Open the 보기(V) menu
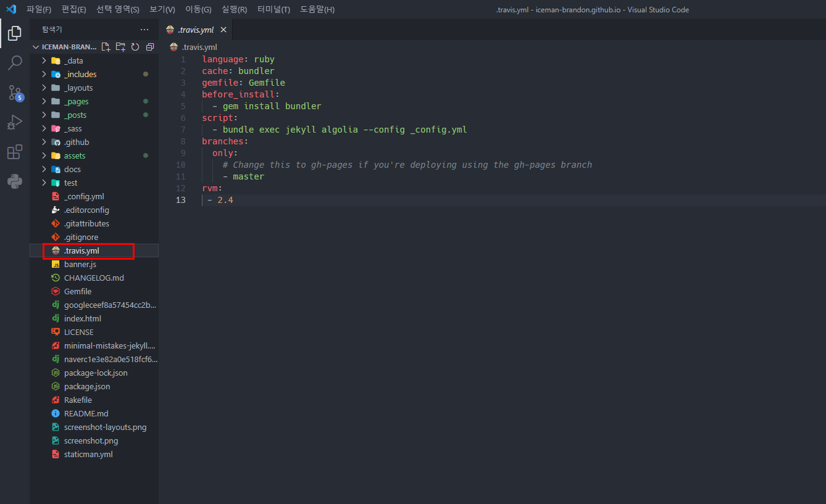Viewport: 826px width, 504px height. point(162,9)
